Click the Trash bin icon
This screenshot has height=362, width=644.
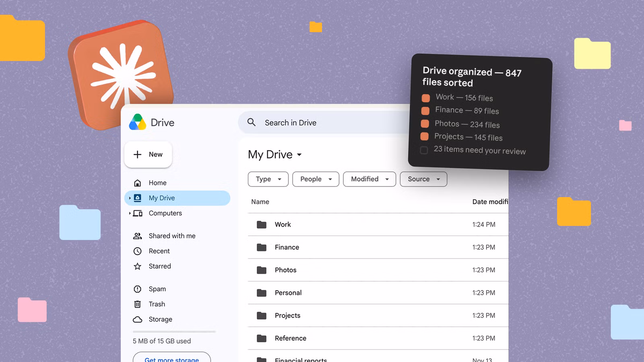pyautogui.click(x=138, y=304)
